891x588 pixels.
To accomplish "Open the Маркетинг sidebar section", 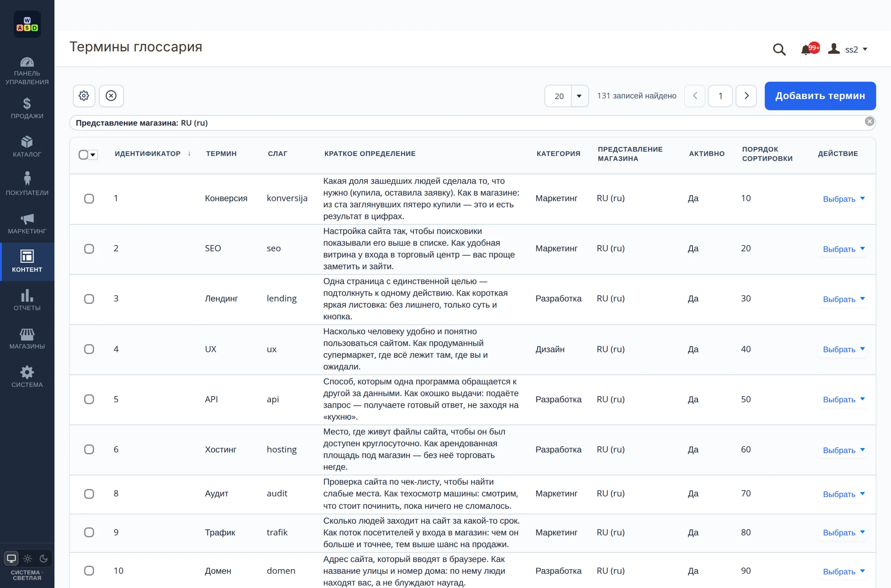I will [x=27, y=223].
